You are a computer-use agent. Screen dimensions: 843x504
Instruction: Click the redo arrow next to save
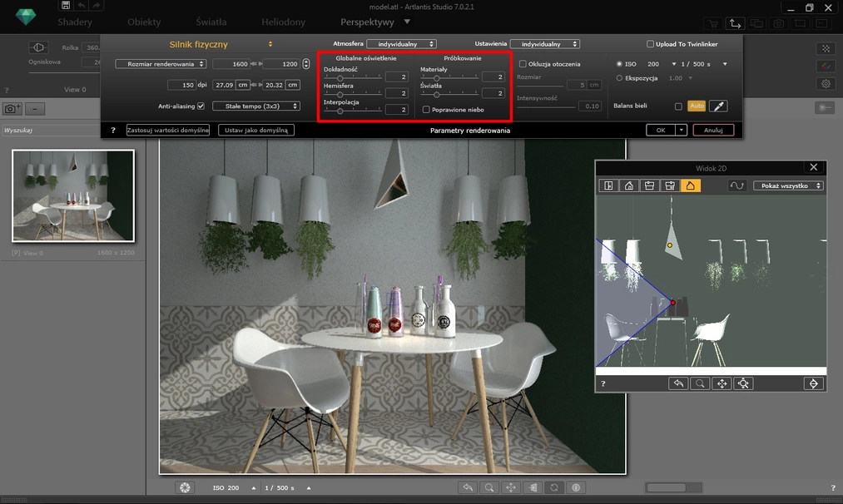click(97, 5)
